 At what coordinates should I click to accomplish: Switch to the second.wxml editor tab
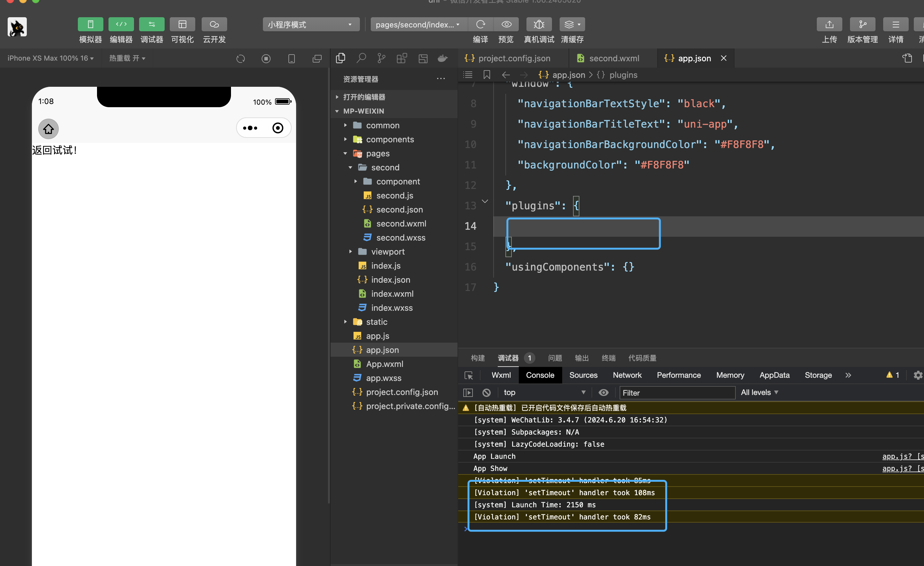click(614, 58)
